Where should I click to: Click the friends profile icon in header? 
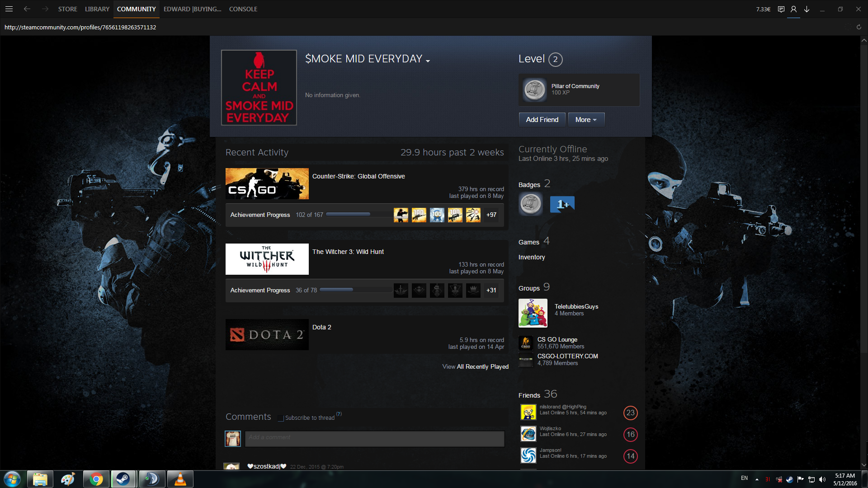point(793,9)
